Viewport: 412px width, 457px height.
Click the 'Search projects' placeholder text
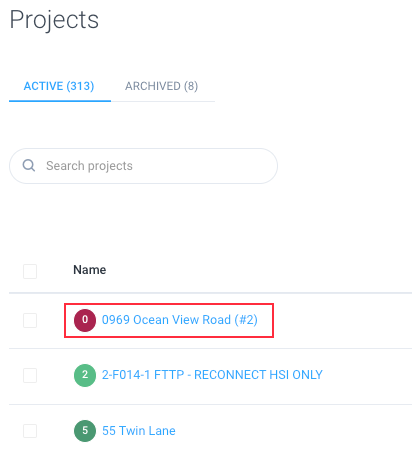(x=89, y=166)
